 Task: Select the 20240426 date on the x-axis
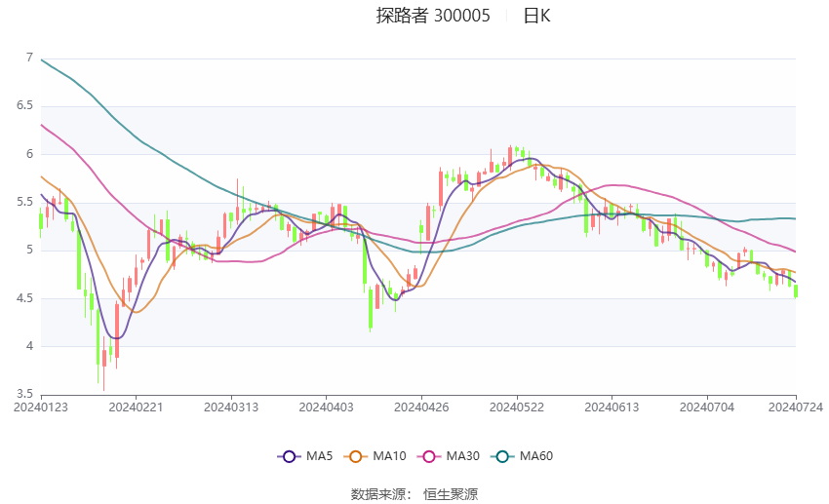(x=420, y=407)
